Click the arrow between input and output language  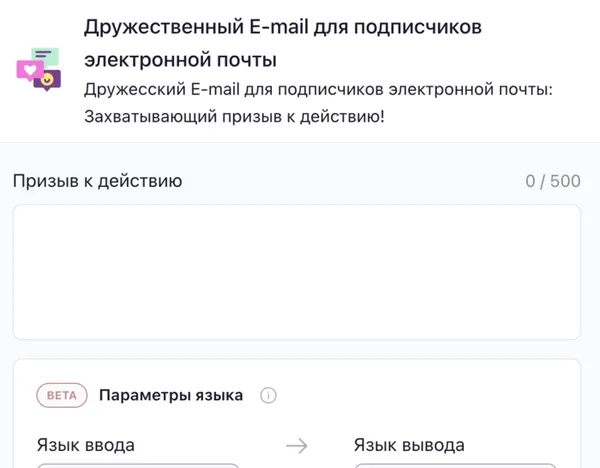point(296,446)
